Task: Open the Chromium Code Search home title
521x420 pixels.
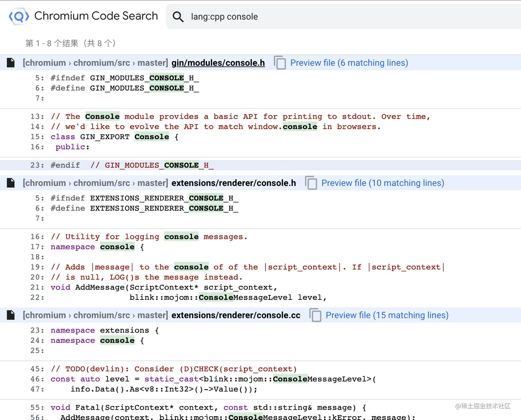Action: tap(96, 16)
